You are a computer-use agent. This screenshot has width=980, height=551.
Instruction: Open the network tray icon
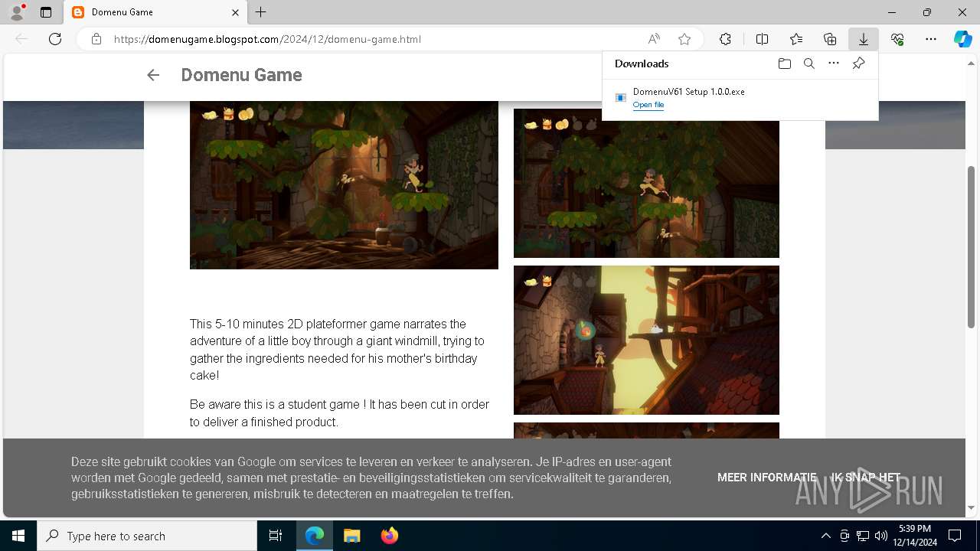point(863,536)
